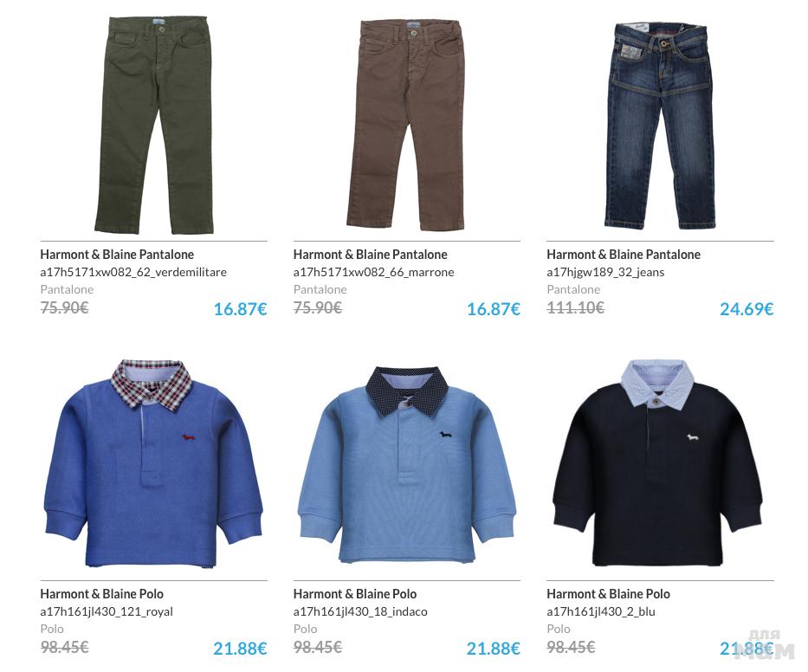The width and height of the screenshot is (808, 672).
Task: Click the Pantalone category label under jeans
Action: click(x=573, y=289)
